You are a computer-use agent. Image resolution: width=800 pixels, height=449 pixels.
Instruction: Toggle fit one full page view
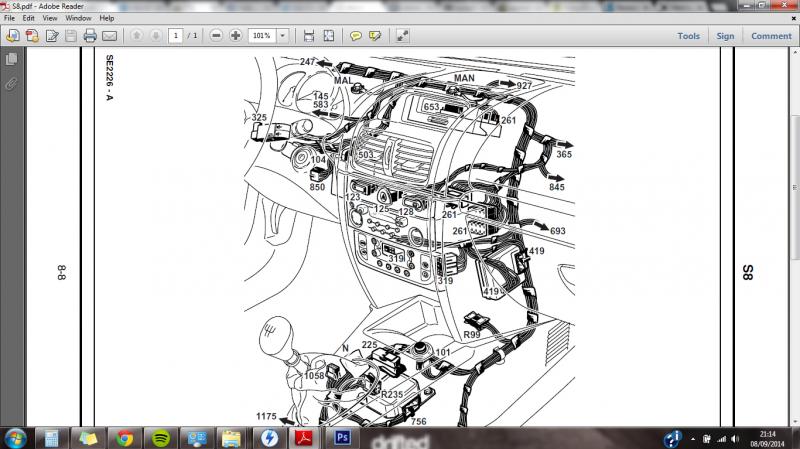point(330,36)
